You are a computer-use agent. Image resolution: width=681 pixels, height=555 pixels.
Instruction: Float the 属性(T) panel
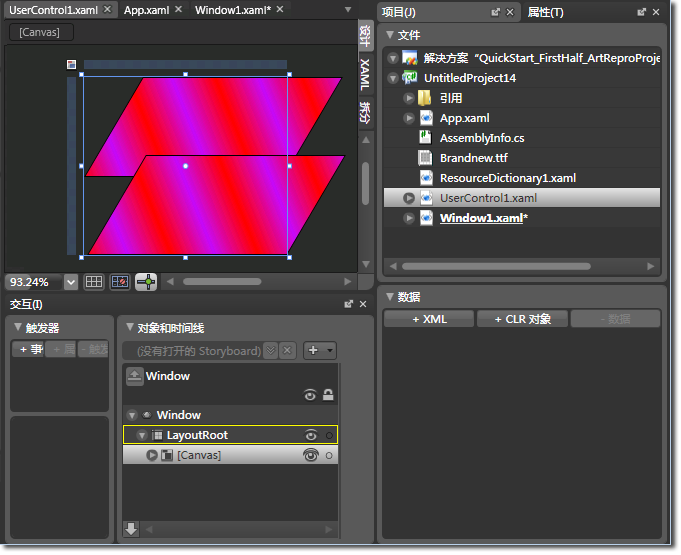(x=641, y=13)
